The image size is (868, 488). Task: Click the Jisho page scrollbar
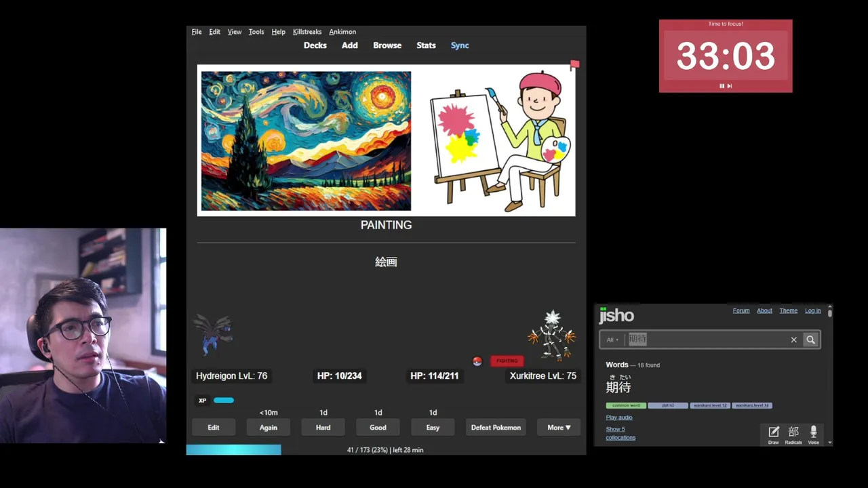click(x=830, y=313)
